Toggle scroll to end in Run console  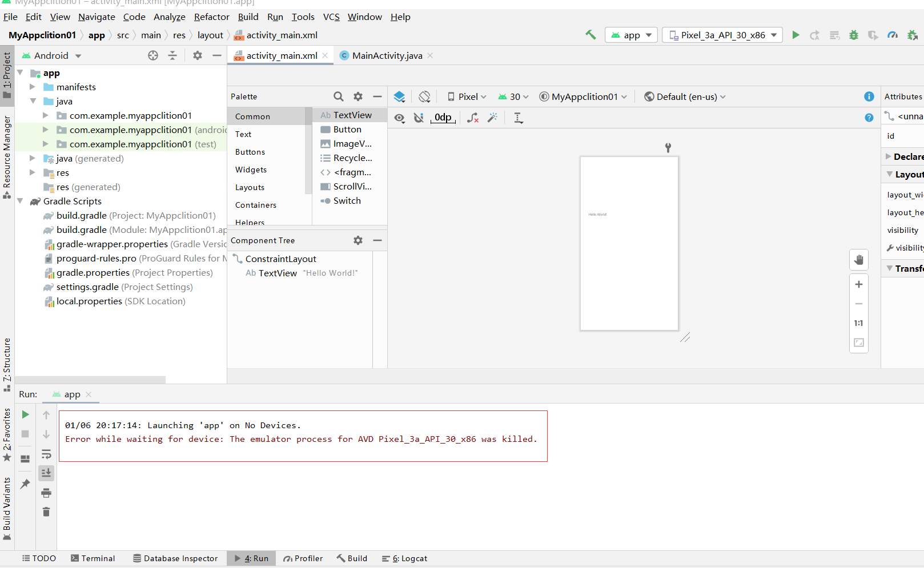pyautogui.click(x=46, y=473)
